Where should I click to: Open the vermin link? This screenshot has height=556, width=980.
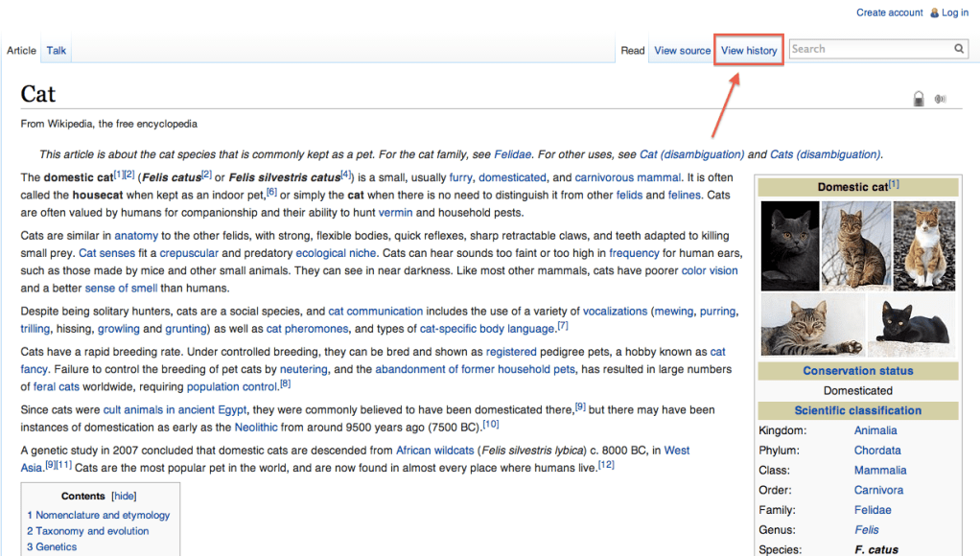pos(396,213)
